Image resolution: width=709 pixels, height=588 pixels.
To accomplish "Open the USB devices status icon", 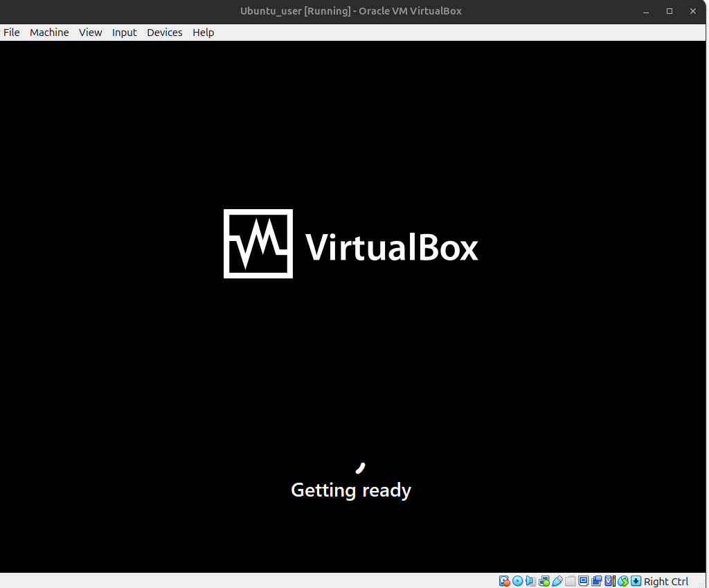I will [x=557, y=581].
